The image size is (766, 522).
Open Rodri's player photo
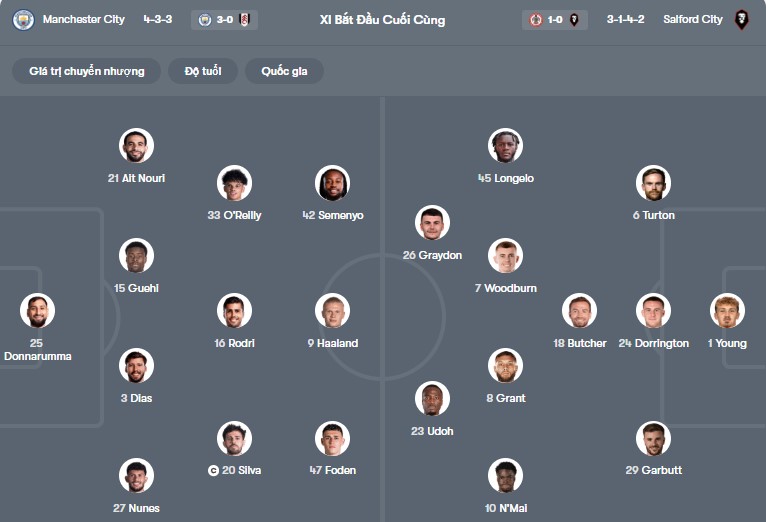(x=235, y=311)
